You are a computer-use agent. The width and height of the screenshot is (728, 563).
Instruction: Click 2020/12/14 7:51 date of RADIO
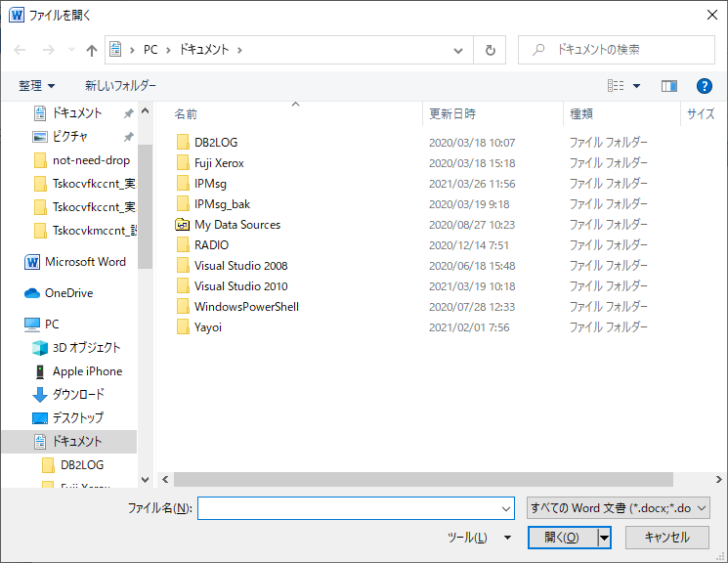point(468,245)
